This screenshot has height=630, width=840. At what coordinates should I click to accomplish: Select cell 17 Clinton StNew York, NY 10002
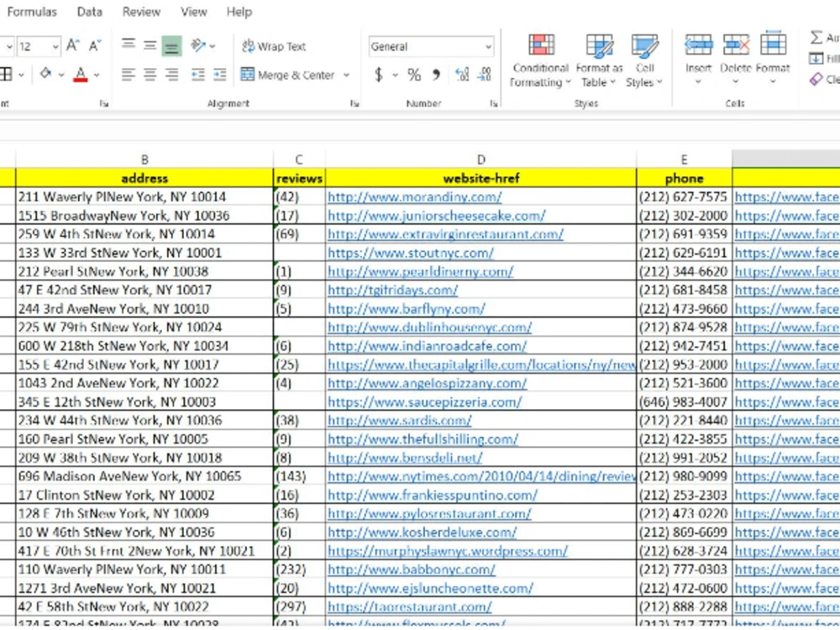[x=144, y=495]
